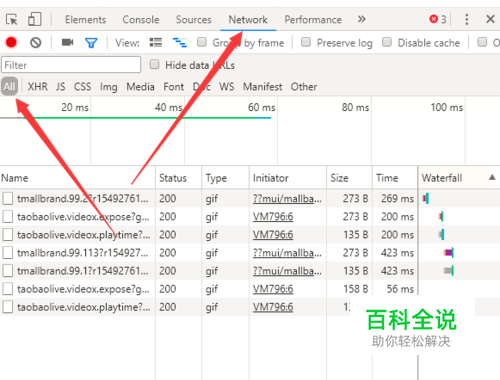Select request tmallbrand.99.2?r15492761...

[x=82, y=199]
